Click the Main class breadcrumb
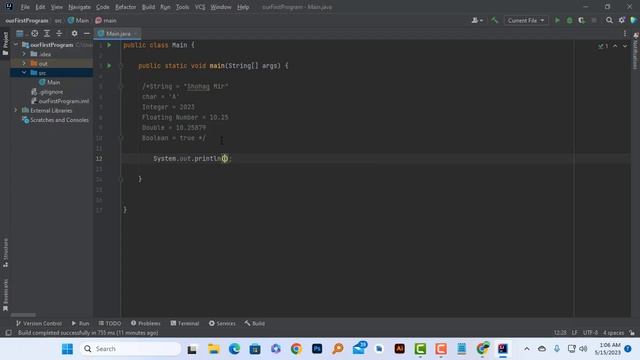 (78, 20)
